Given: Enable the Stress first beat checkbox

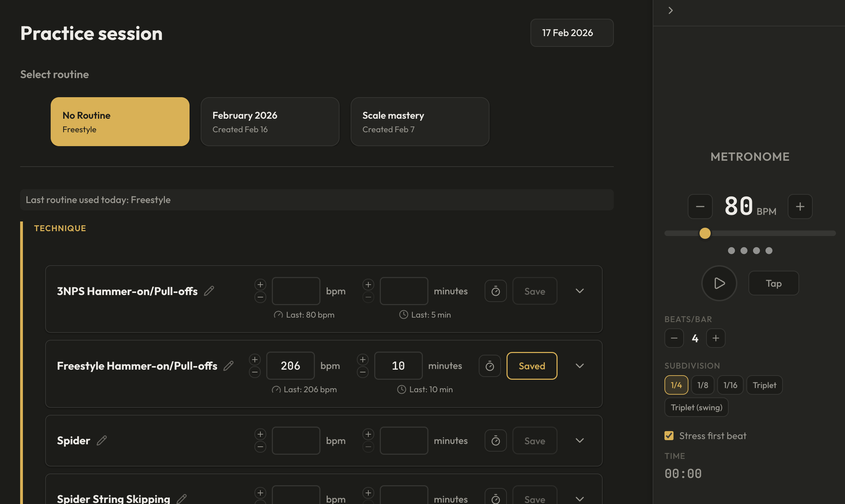Looking at the screenshot, I should pyautogui.click(x=669, y=436).
